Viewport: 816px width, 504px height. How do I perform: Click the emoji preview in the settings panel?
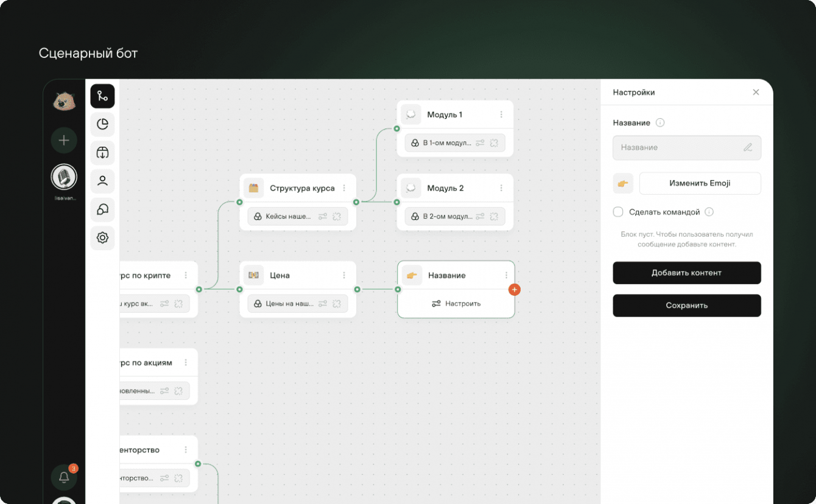623,183
